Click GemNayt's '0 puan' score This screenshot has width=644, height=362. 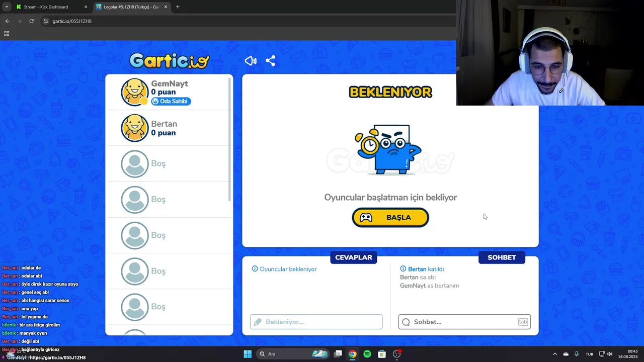click(164, 92)
